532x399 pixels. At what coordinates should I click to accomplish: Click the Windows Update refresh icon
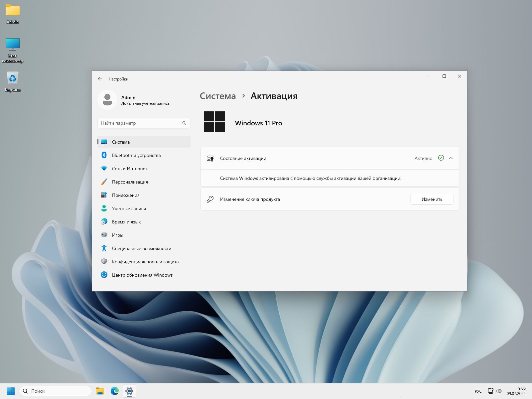104,275
